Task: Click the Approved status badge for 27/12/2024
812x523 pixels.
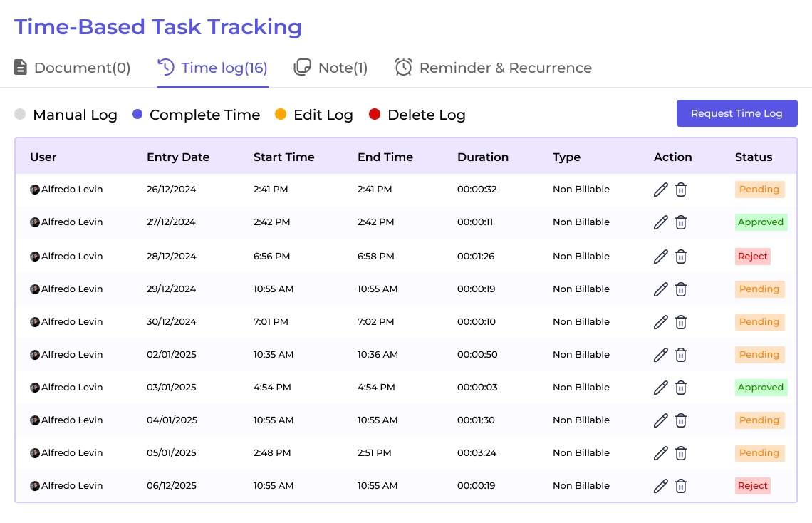Action: click(x=761, y=222)
